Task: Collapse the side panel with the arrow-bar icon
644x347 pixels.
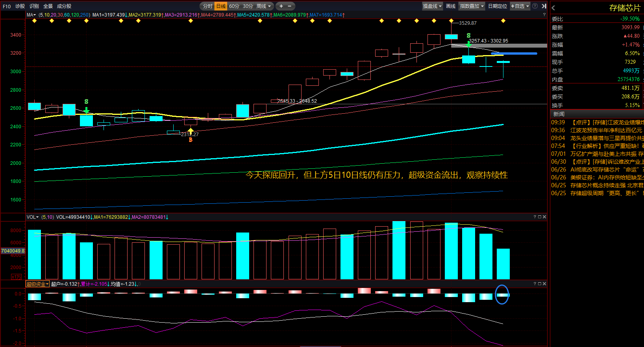Action: (544, 6)
